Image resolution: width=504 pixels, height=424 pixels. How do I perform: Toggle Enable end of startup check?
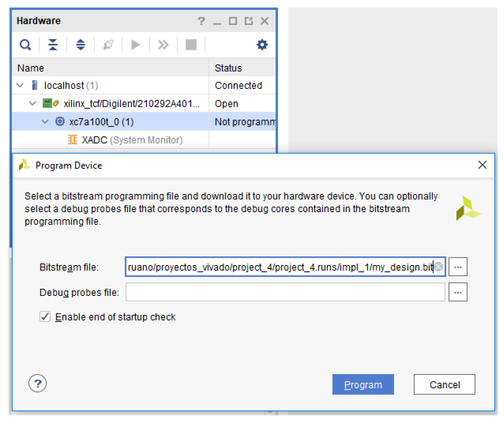(x=45, y=317)
